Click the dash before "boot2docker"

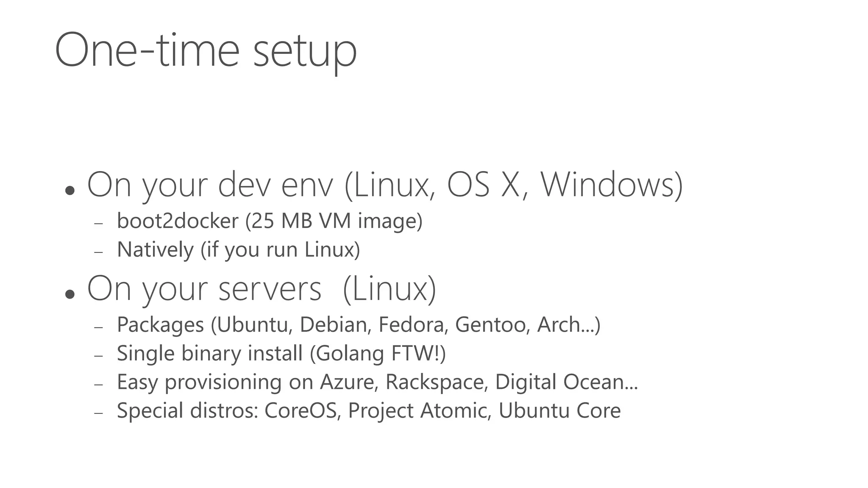click(x=99, y=223)
